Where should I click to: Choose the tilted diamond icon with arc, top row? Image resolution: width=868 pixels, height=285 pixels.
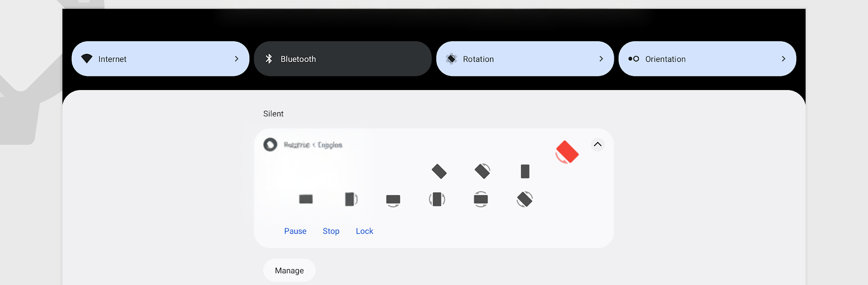tap(482, 171)
